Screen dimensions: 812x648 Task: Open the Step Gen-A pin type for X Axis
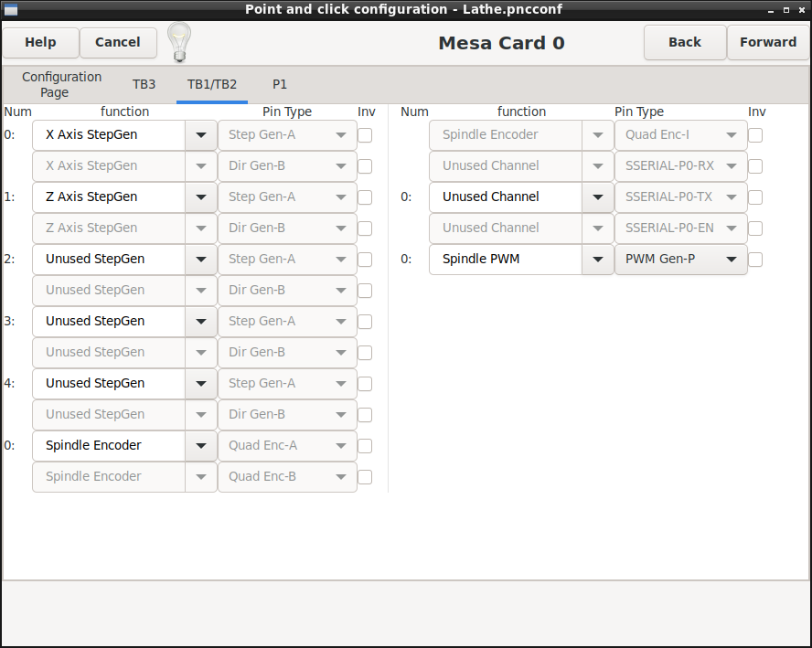click(x=287, y=135)
